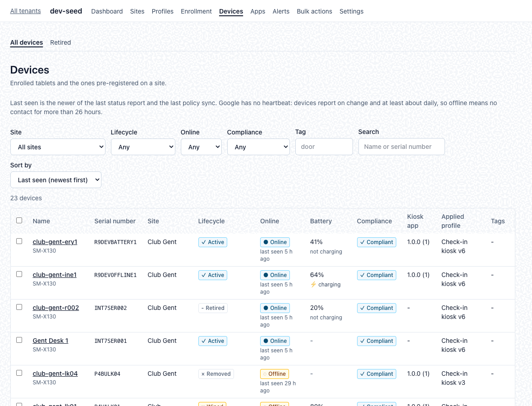
Task: Tick the Gent Desk 1 row checkbox
Action: 19,340
